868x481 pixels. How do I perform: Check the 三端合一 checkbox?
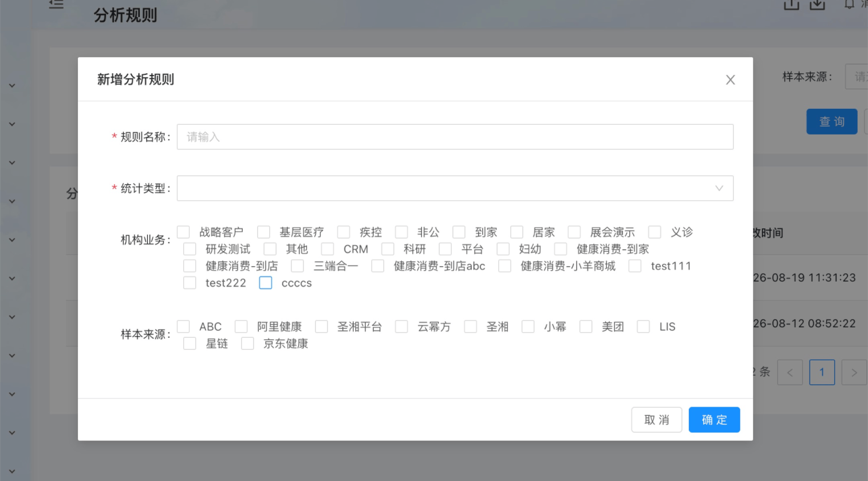[297, 266]
